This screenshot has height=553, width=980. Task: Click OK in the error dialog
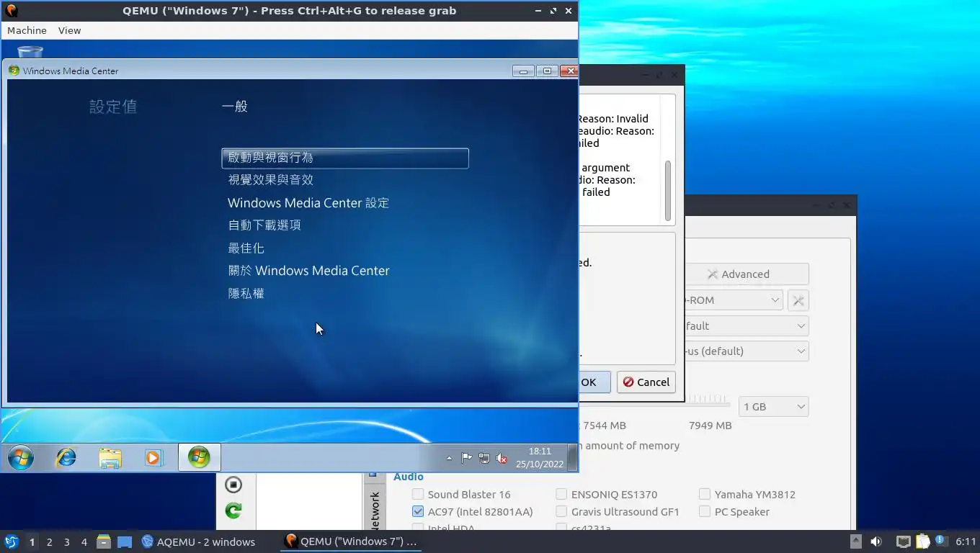tap(594, 382)
